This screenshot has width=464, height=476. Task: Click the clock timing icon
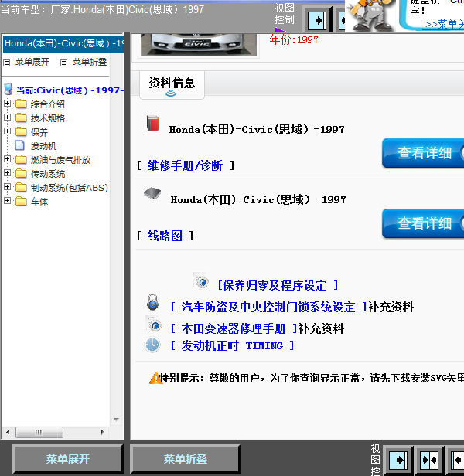coord(152,345)
